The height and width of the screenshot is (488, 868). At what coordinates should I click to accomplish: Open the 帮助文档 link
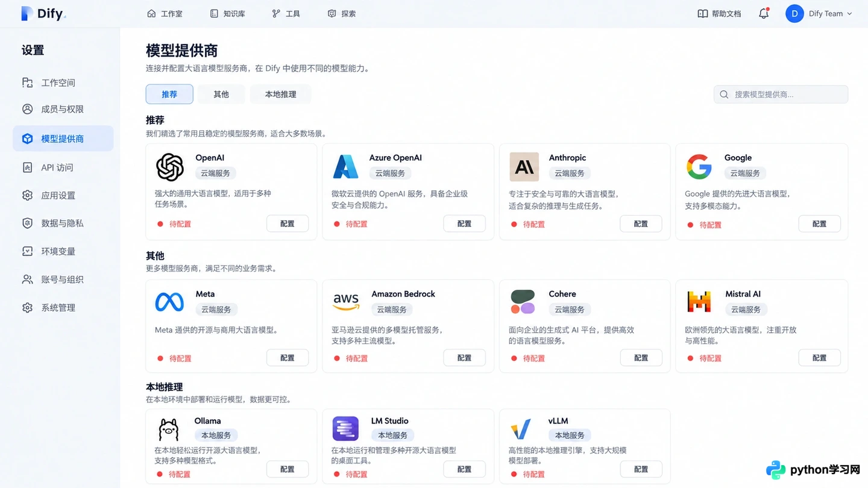[719, 13]
